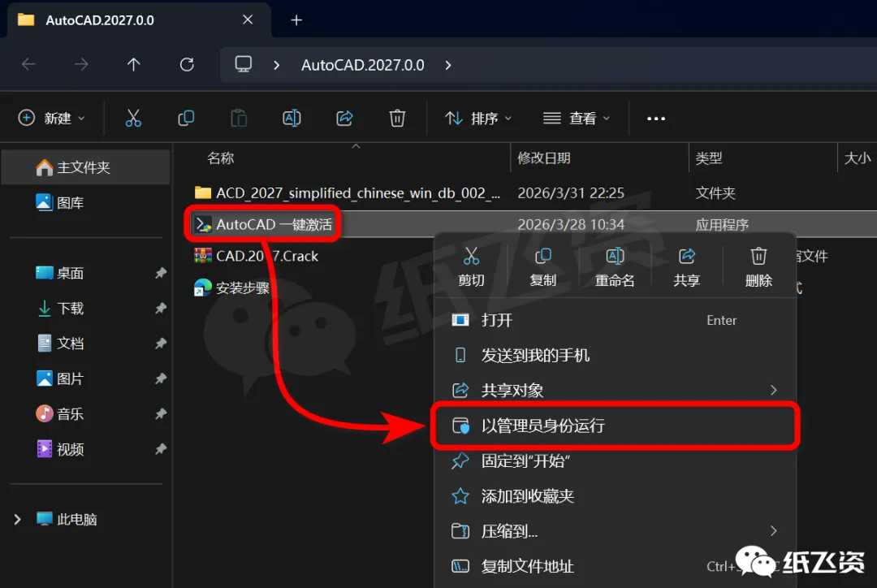Go forward with the right arrow

81,65
